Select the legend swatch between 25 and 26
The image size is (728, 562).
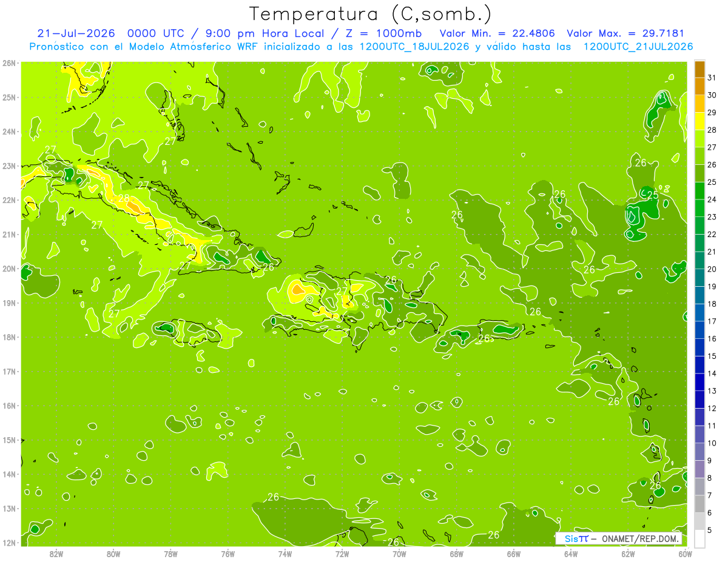pos(699,173)
